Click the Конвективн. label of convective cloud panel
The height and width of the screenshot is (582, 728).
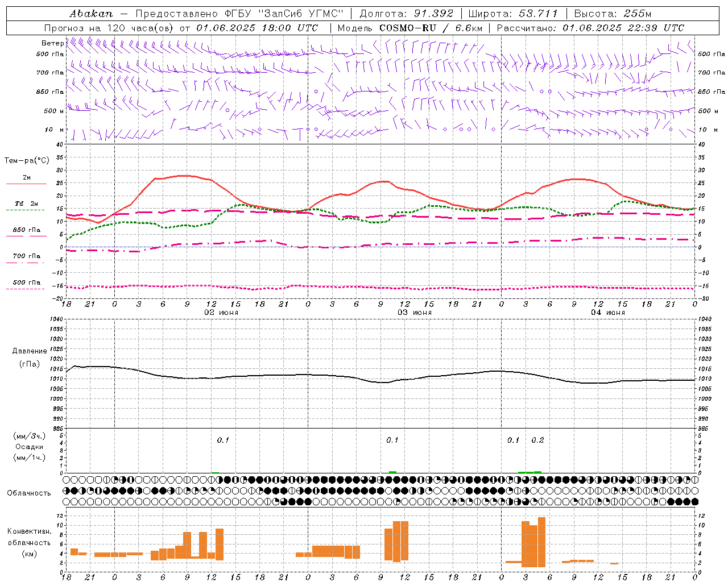[x=30, y=531]
